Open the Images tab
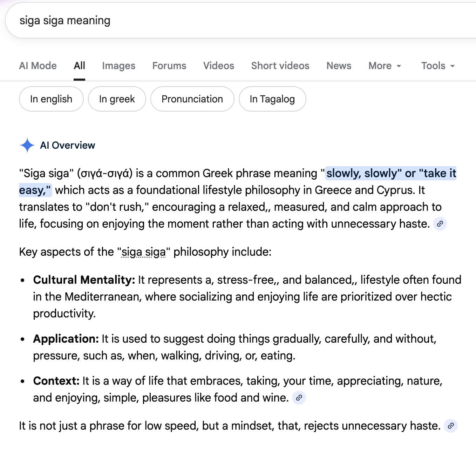 [118, 66]
